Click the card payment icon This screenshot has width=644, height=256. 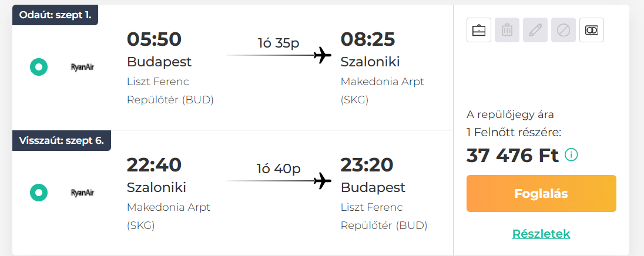coord(592,30)
